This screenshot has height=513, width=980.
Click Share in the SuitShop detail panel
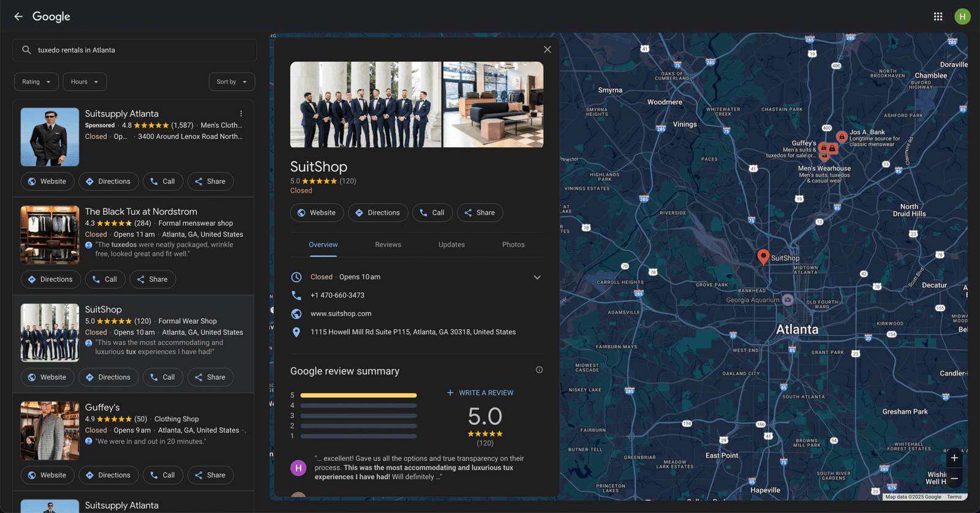[x=480, y=212]
